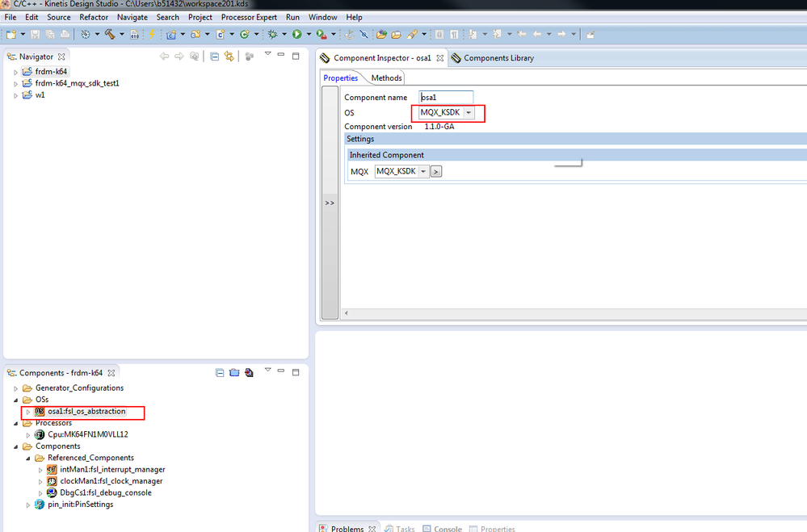Select intMan1:fsl_interrupt_manager component

(x=112, y=469)
